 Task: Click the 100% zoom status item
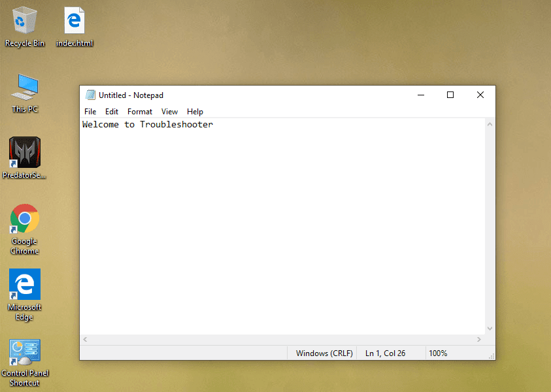(x=438, y=353)
